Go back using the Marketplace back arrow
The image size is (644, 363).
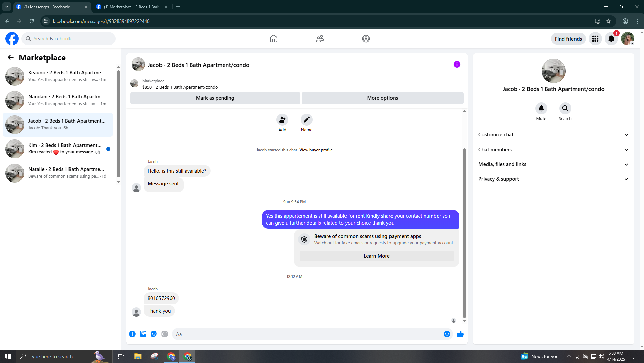click(11, 57)
